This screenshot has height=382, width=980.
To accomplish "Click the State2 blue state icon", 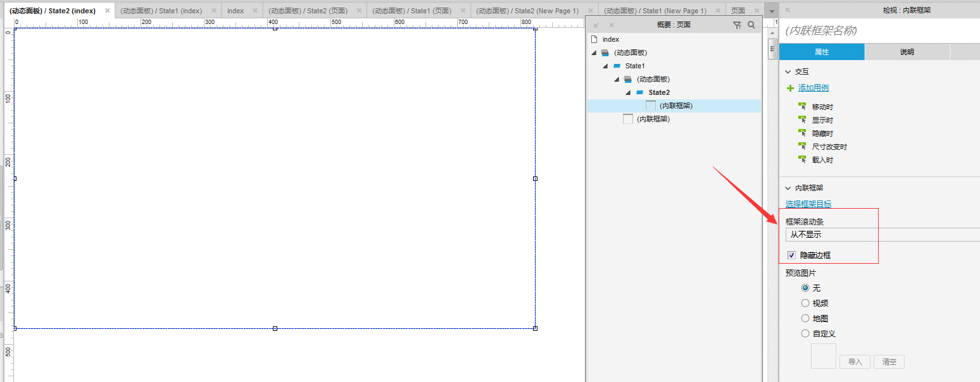I will click(x=640, y=92).
